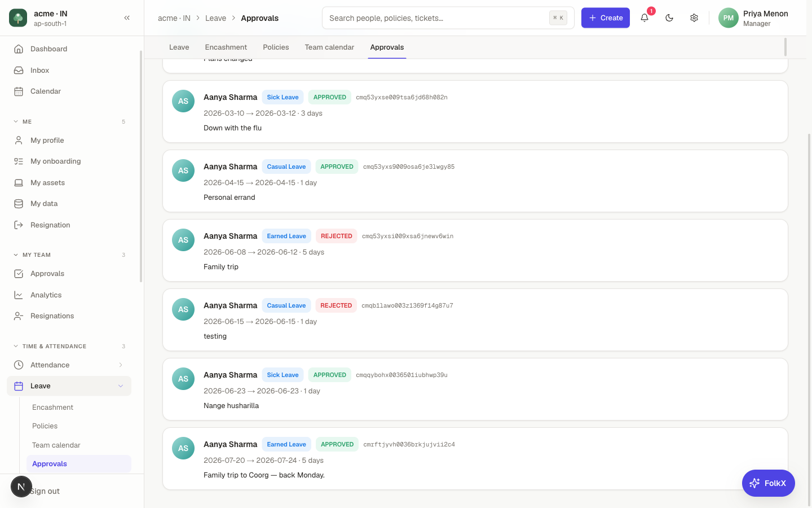Open the FolkX assistant button
The width and height of the screenshot is (812, 508).
click(x=769, y=483)
